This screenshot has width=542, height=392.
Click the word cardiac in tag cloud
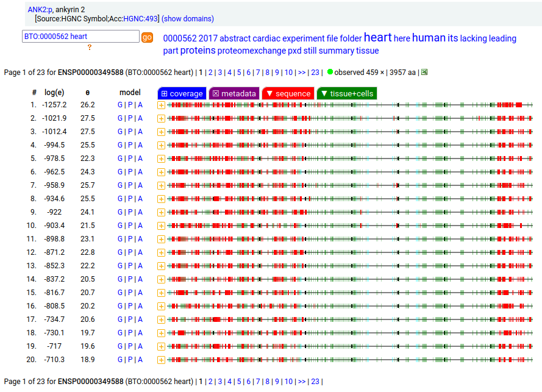tap(266, 38)
